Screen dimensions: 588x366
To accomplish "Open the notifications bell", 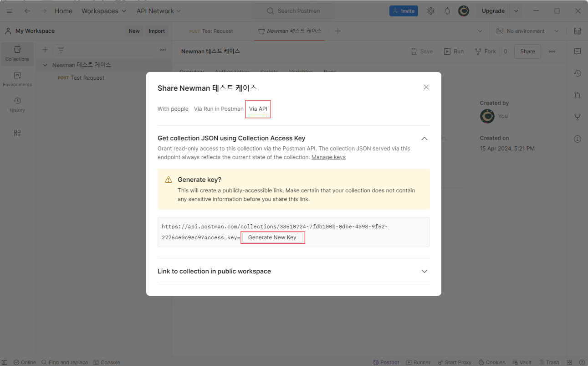I will pyautogui.click(x=447, y=11).
